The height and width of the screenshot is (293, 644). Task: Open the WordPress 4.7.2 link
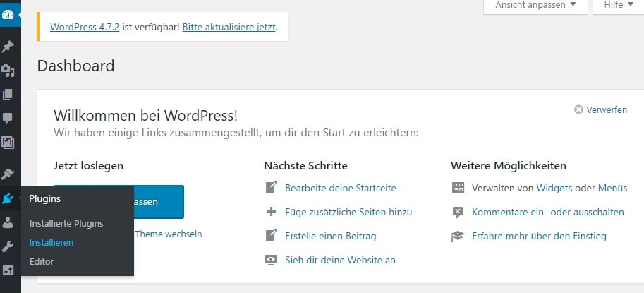pos(85,27)
